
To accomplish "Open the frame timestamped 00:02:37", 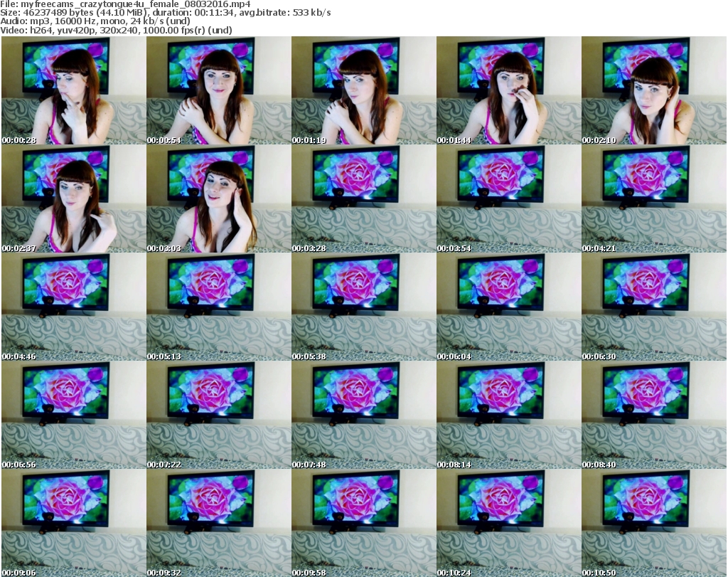I will pyautogui.click(x=73, y=199).
